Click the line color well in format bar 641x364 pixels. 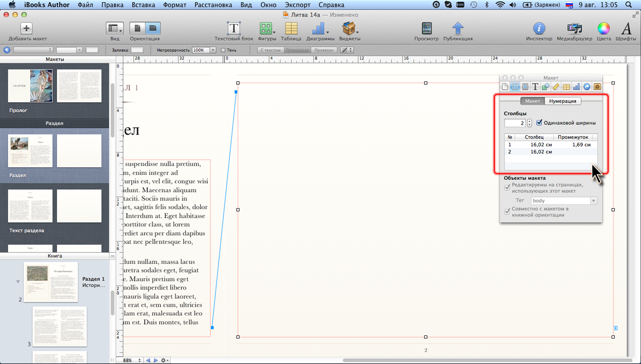(92, 50)
